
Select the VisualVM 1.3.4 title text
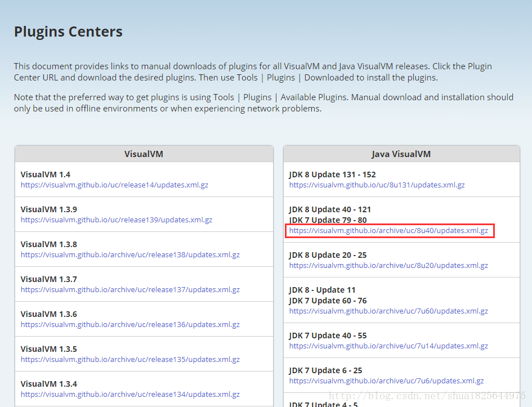coord(49,384)
